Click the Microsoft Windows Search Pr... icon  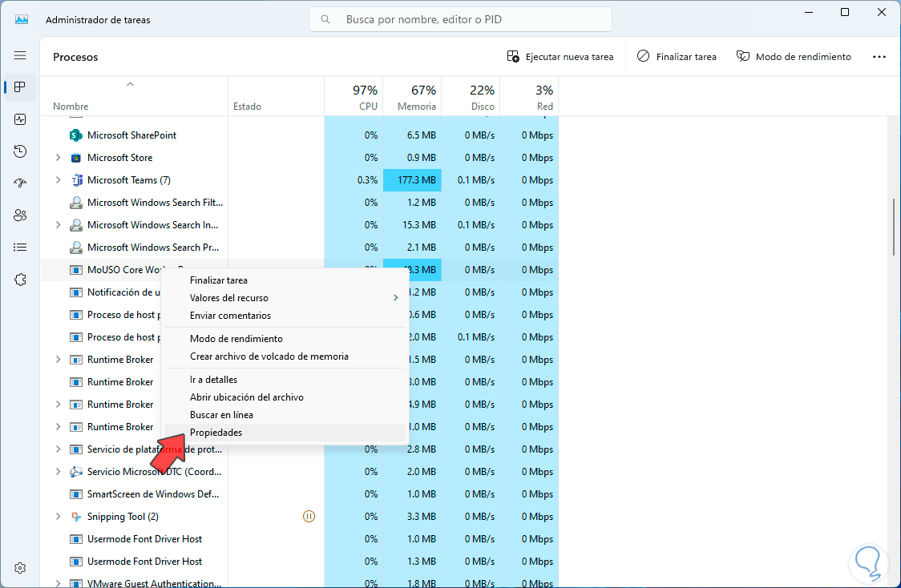pyautogui.click(x=76, y=248)
